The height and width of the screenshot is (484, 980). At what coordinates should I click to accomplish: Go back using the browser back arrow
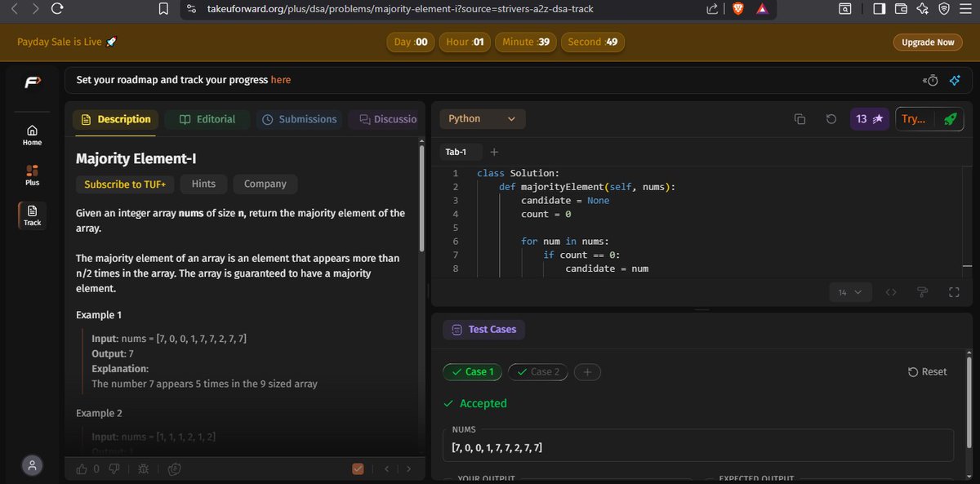14,9
